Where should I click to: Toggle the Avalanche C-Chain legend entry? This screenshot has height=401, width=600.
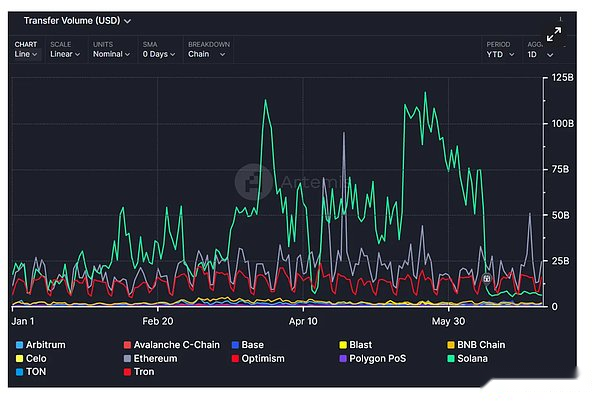point(172,345)
